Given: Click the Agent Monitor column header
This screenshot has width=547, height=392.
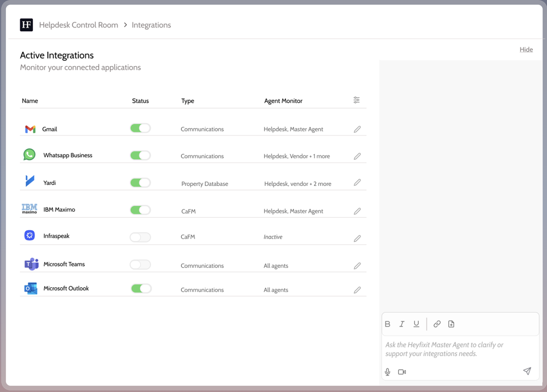Looking at the screenshot, I should coord(283,101).
